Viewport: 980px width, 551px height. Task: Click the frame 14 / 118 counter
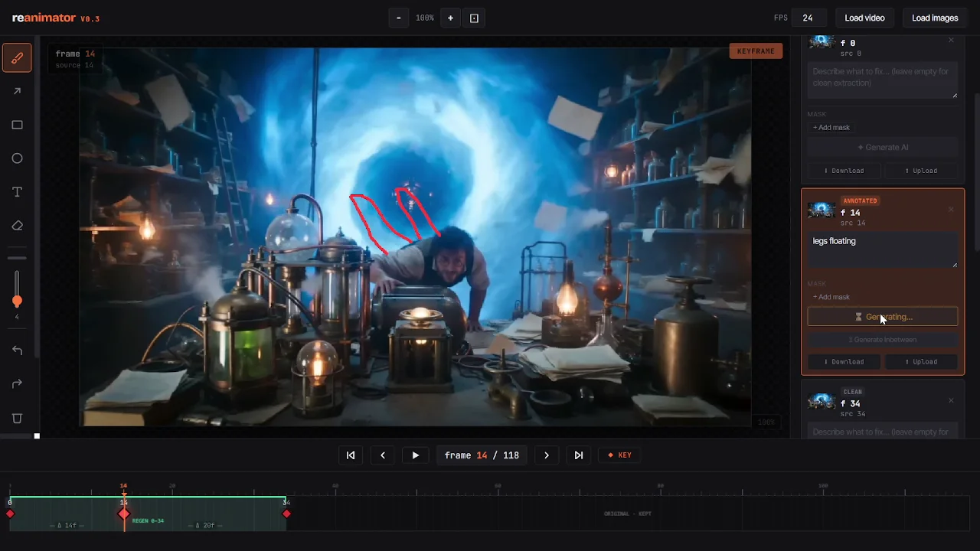[482, 455]
